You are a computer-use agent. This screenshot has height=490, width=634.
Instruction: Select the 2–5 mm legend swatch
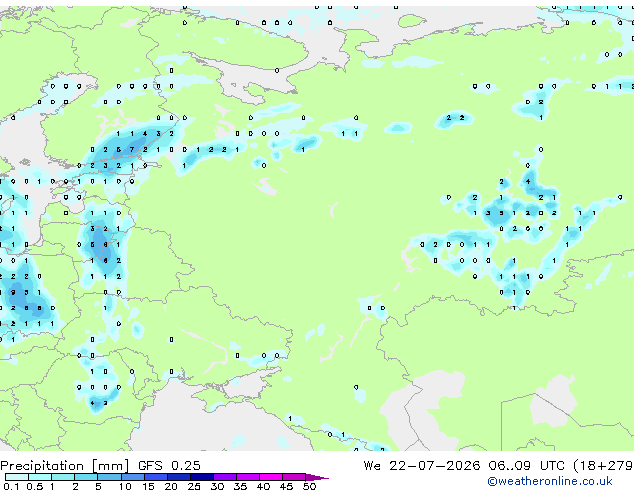tap(86, 477)
